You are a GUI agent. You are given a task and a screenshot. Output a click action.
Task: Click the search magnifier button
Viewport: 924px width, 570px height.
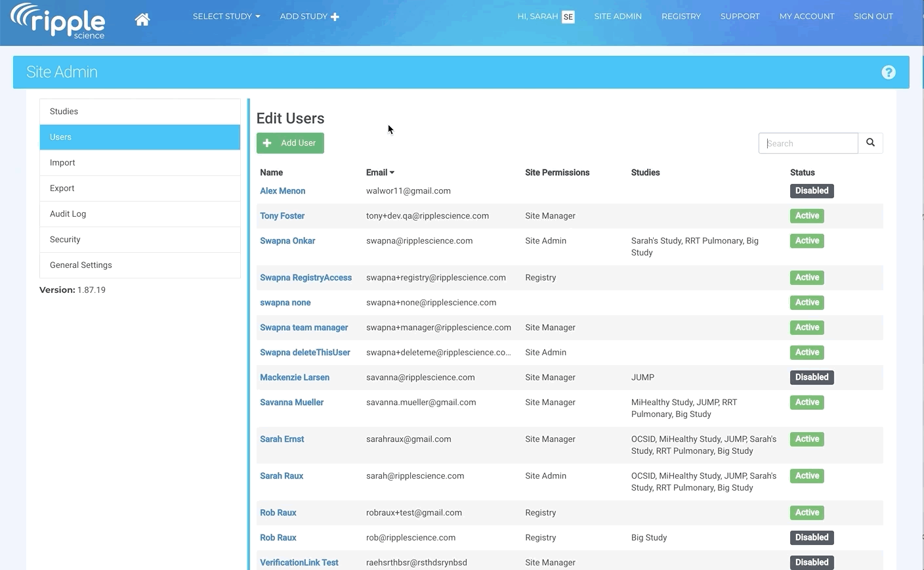pos(870,143)
